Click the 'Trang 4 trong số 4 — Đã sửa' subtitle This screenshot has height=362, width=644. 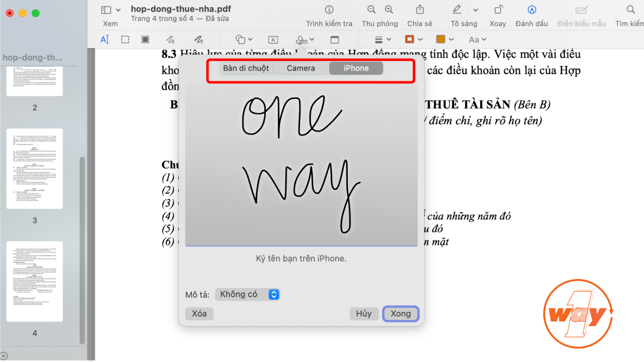[180, 19]
